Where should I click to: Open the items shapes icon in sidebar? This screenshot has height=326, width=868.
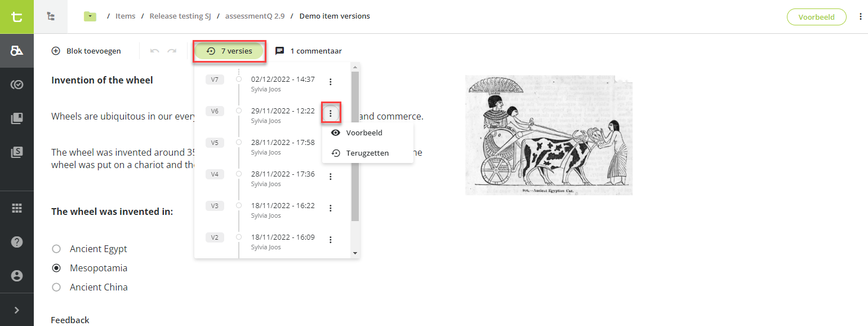click(x=17, y=51)
